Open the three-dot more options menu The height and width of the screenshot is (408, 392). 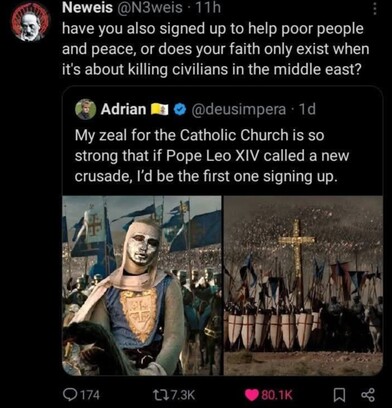pos(375,9)
